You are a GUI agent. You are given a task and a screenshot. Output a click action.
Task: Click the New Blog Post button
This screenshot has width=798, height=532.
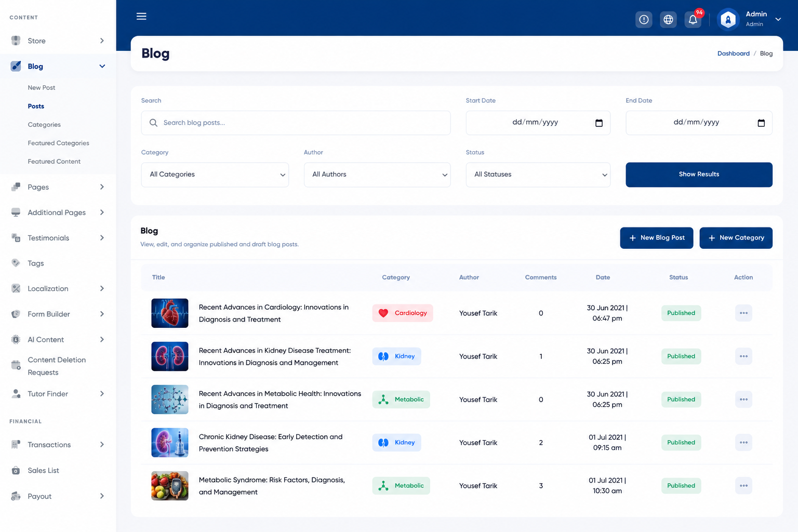pos(657,238)
